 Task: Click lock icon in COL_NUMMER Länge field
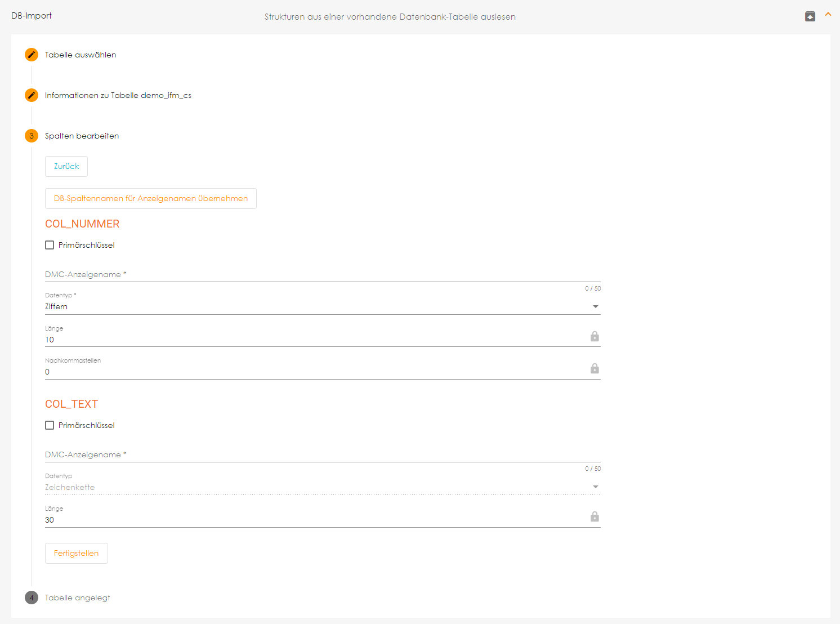click(595, 336)
